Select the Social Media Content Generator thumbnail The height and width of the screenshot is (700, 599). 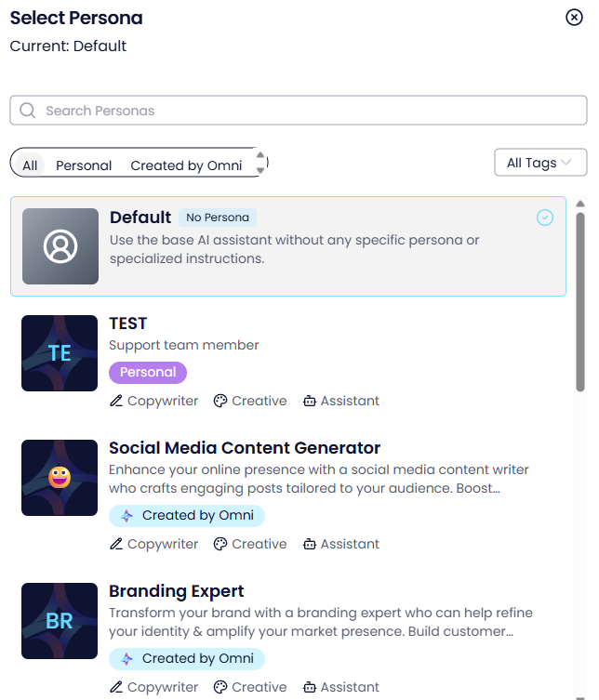coord(60,478)
